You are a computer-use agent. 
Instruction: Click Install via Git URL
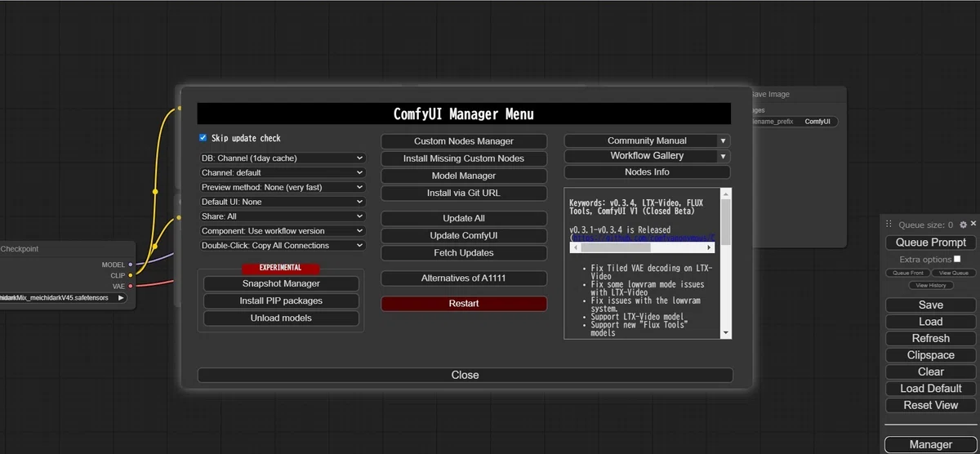(x=464, y=193)
